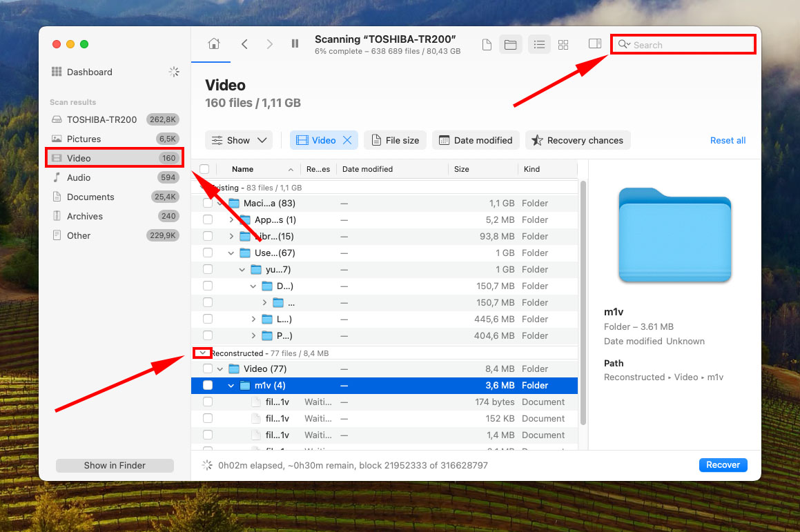This screenshot has height=532, width=800.
Task: Switch to grid view icon
Action: pos(563,45)
